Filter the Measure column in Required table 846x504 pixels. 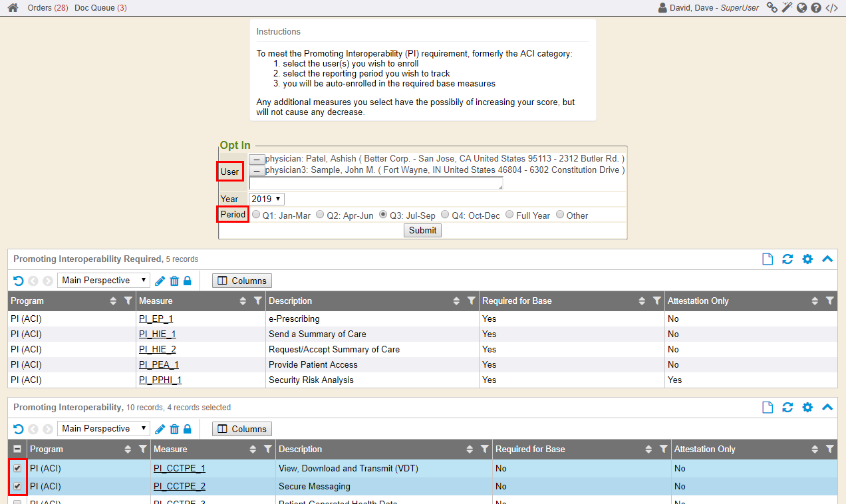(257, 301)
